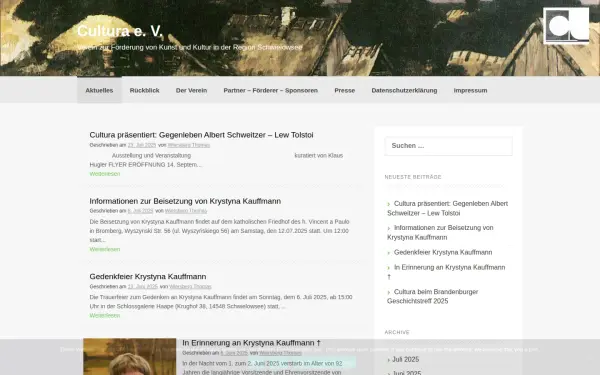Go to Der Verein page
Image resolution: width=600 pixels, height=375 pixels.
pos(191,90)
